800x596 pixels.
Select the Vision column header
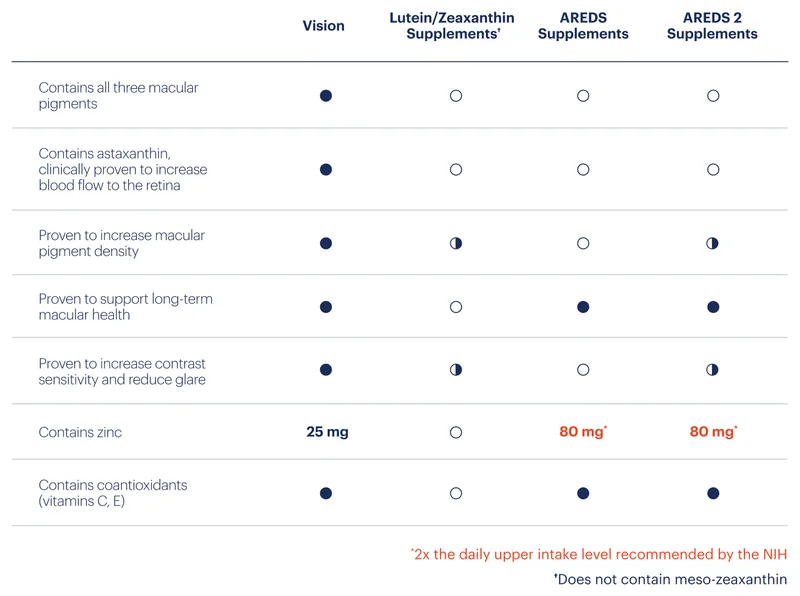click(x=323, y=26)
